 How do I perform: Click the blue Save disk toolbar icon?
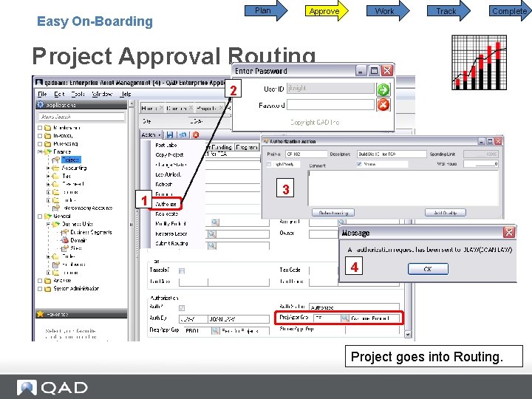[170, 134]
